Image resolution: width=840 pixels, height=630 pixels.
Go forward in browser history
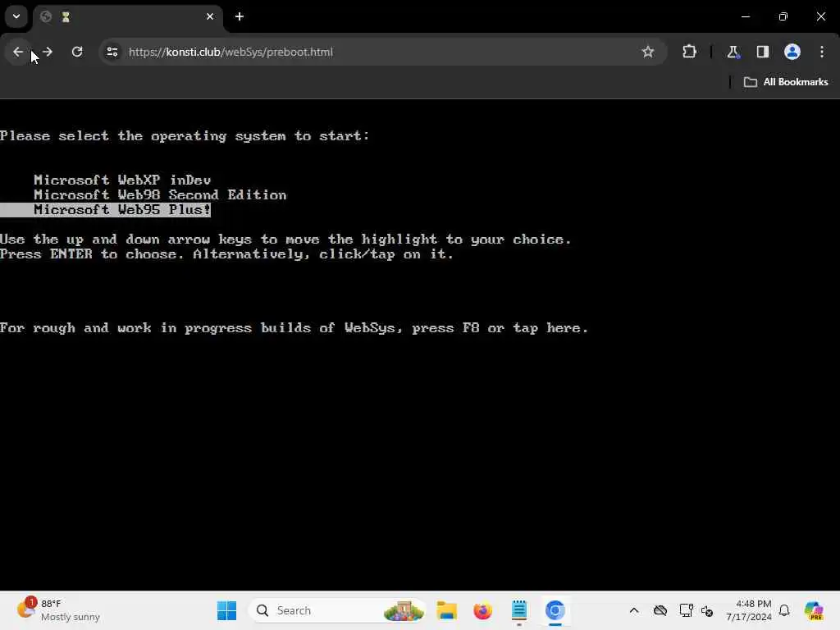(48, 52)
